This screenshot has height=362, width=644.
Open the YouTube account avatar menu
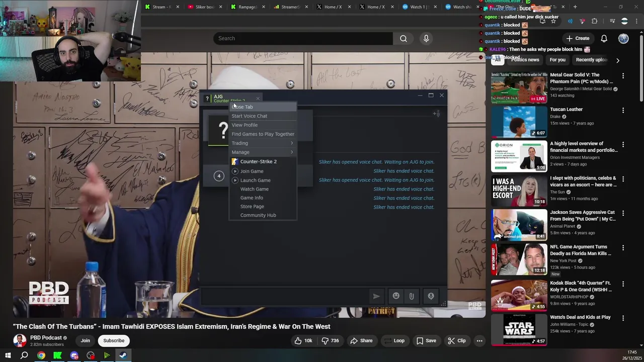(623, 38)
